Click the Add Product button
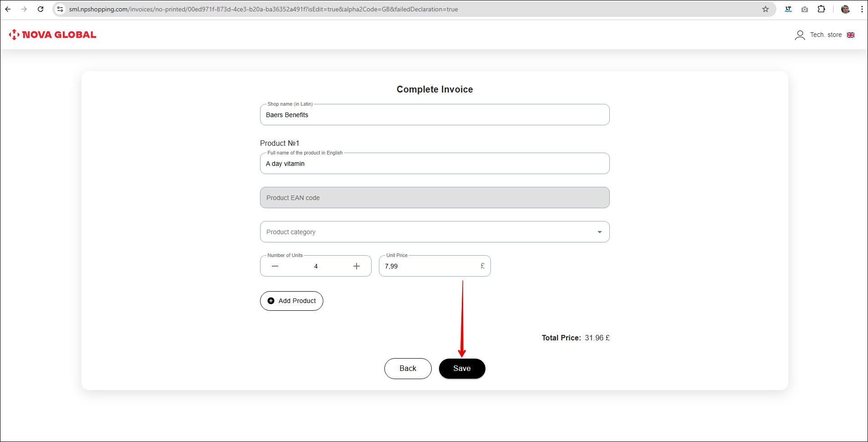The image size is (868, 442). (291, 301)
